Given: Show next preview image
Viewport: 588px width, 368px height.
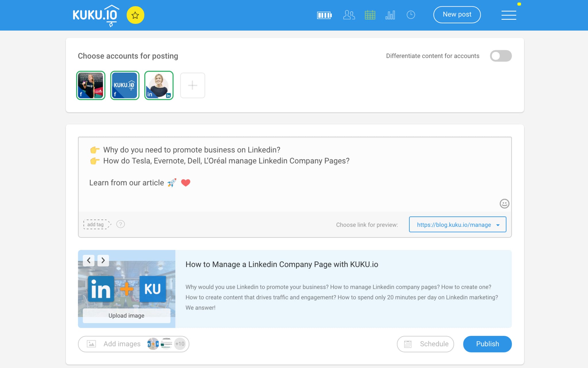Looking at the screenshot, I should pos(103,260).
